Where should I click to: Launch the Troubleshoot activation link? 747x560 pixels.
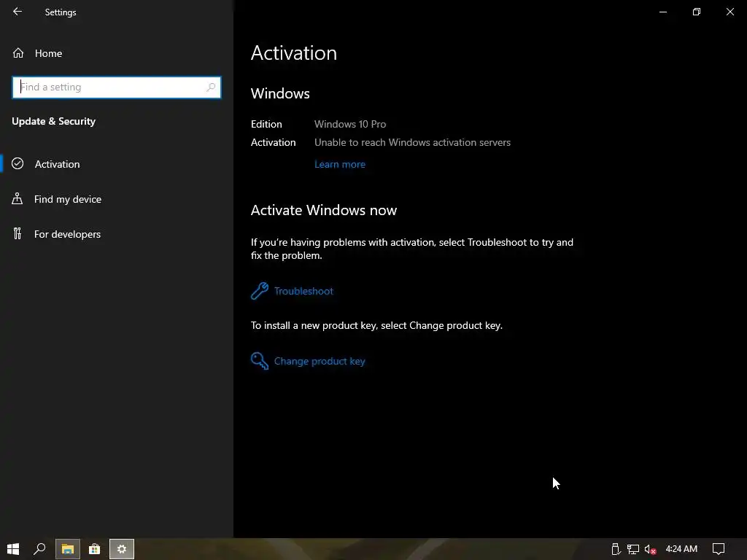[x=303, y=291]
